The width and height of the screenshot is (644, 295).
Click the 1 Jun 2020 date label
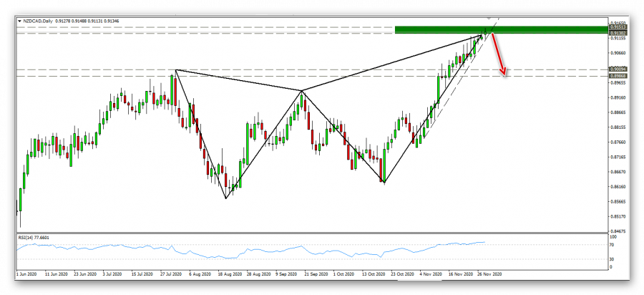(x=27, y=274)
